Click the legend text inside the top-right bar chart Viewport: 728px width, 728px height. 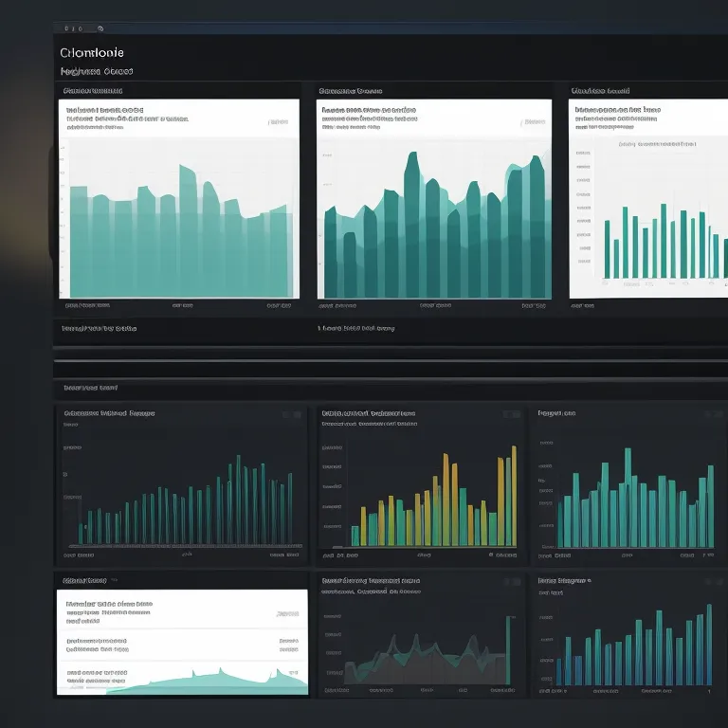click(657, 144)
